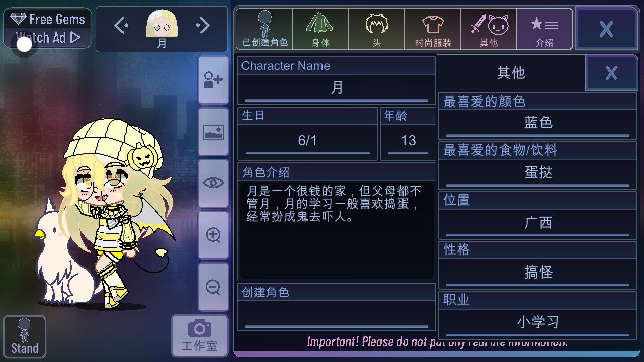Open the background image picker icon
Viewport: 644px width, 362px height.
click(x=213, y=132)
